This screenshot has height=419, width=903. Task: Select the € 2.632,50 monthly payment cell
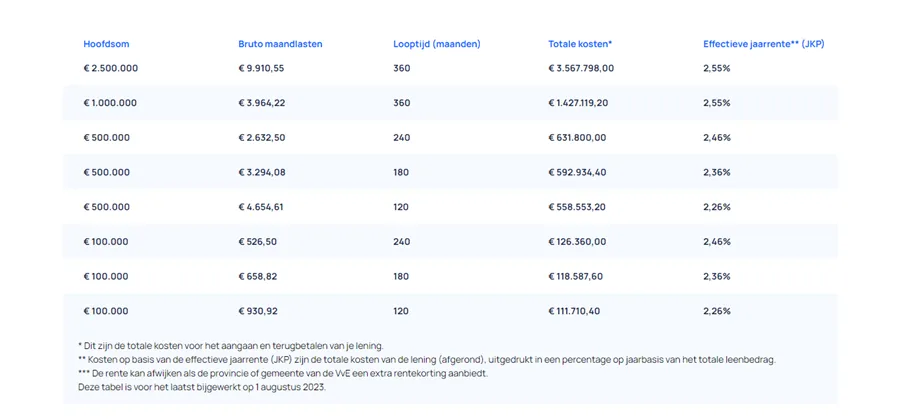[x=261, y=138]
